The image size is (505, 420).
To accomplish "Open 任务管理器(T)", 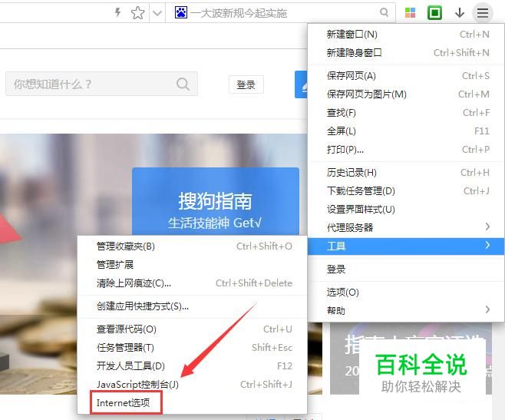I will click(193, 348).
